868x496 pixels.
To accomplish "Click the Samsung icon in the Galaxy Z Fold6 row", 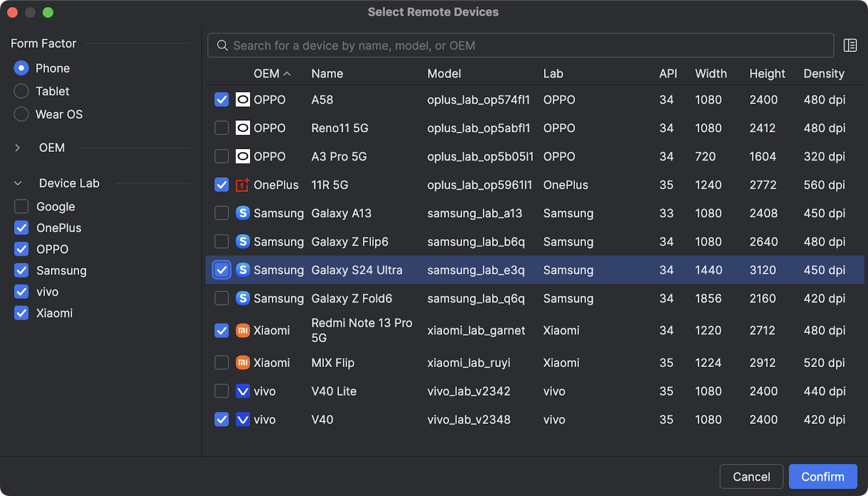I will (x=243, y=298).
